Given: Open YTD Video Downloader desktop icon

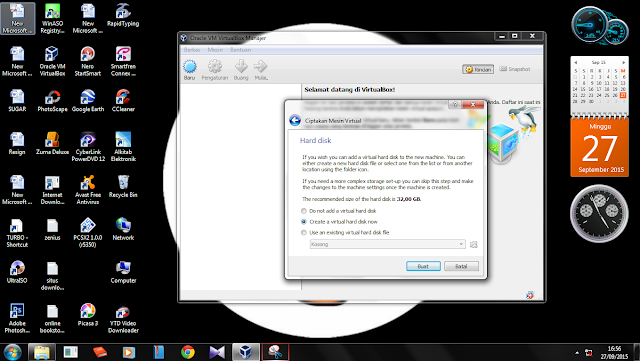Looking at the screenshot, I should click(123, 318).
